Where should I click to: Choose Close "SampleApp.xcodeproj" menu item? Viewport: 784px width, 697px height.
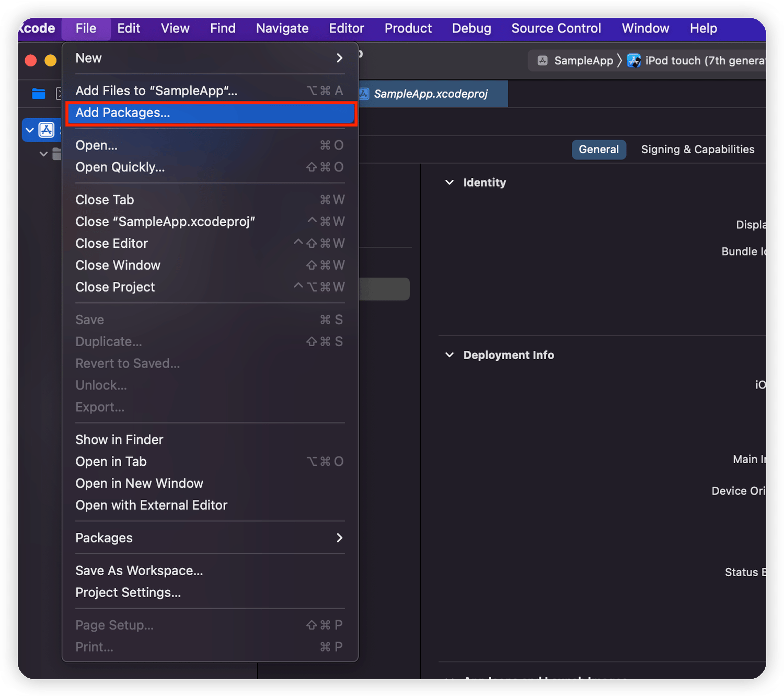pyautogui.click(x=210, y=222)
